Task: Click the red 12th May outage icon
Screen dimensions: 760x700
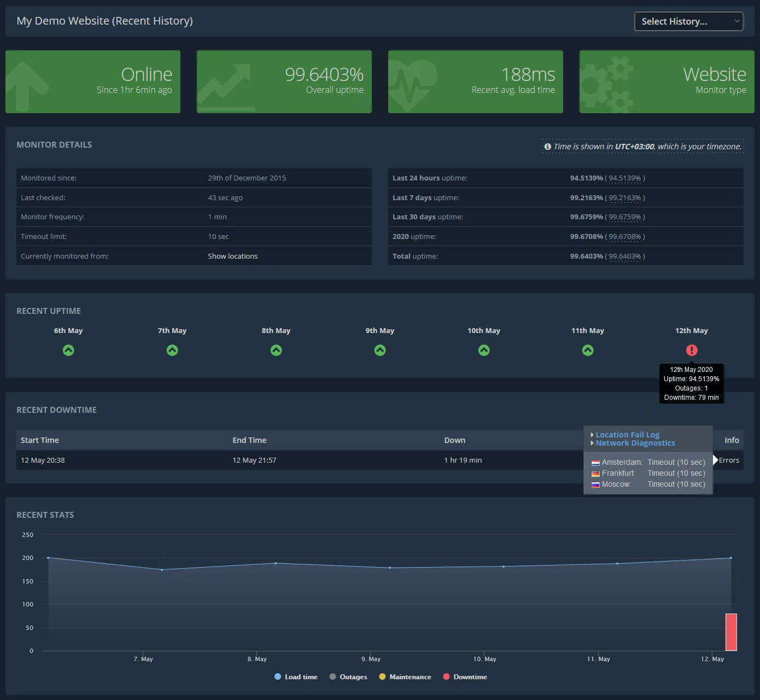Action: [692, 350]
